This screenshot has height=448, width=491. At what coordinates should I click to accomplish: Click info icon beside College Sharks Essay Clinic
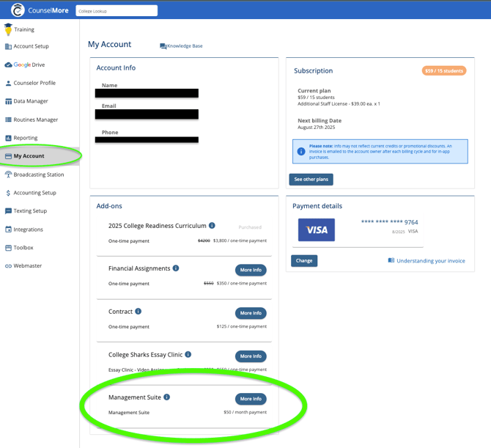188,354
